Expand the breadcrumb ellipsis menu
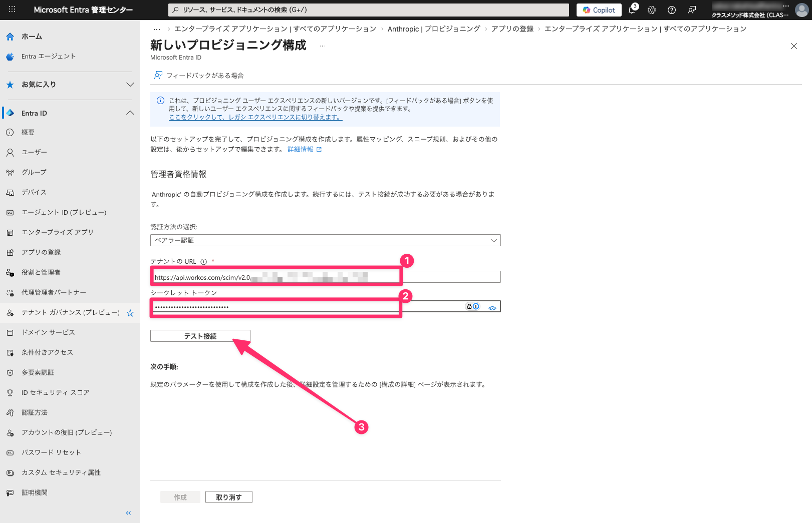812x523 pixels. [157, 29]
